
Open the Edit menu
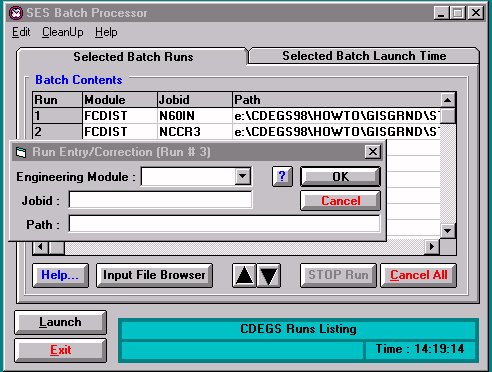coord(21,32)
